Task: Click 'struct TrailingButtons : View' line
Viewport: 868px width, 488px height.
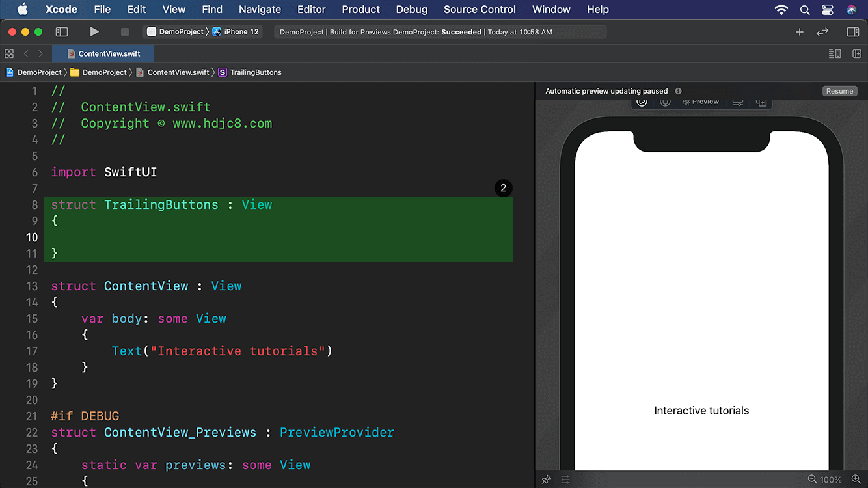Action: (162, 204)
